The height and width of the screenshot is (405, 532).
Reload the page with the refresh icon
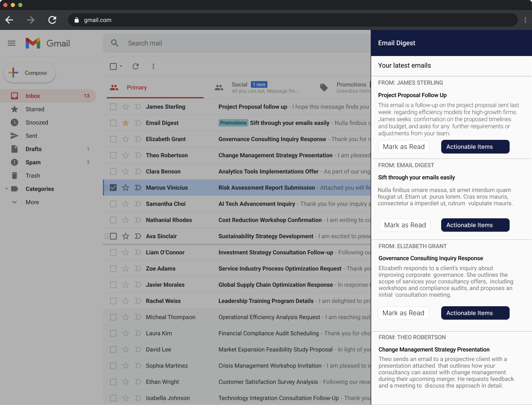(52, 20)
